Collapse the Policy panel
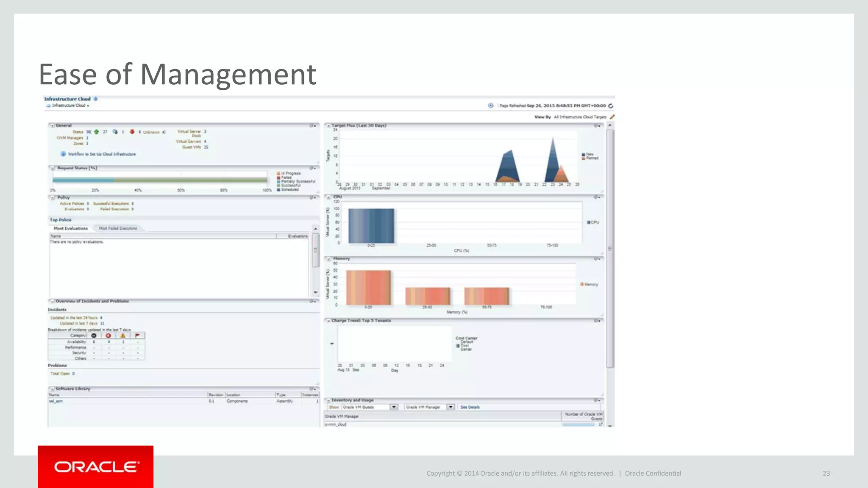 tap(52, 197)
